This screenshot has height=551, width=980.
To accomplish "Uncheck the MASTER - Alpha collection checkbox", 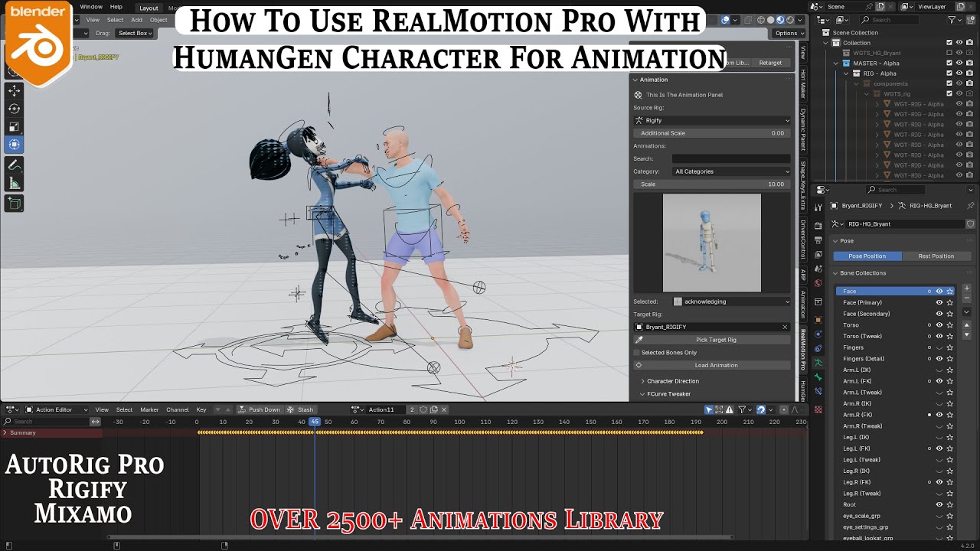I will 949,63.
